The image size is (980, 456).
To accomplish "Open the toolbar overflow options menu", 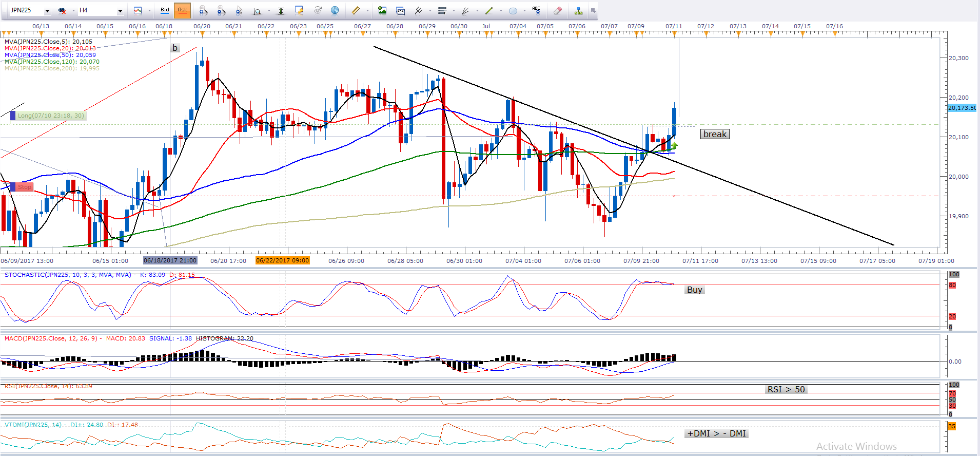I will [x=593, y=10].
